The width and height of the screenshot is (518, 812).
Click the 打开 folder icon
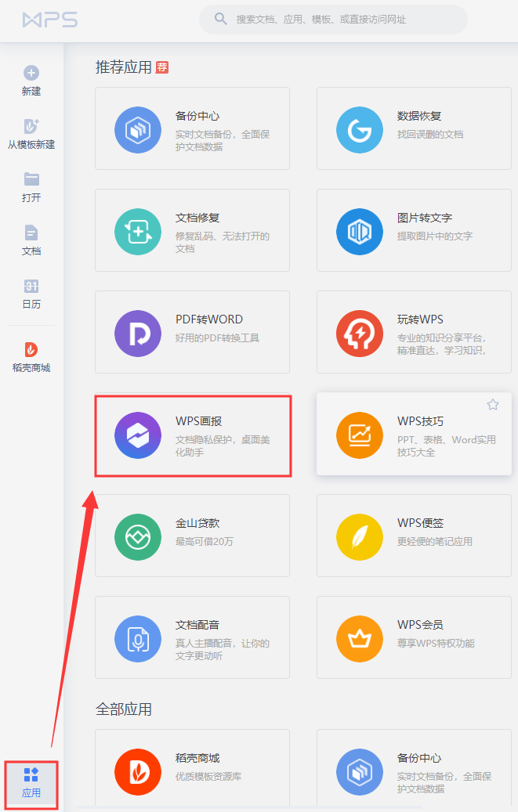31,179
